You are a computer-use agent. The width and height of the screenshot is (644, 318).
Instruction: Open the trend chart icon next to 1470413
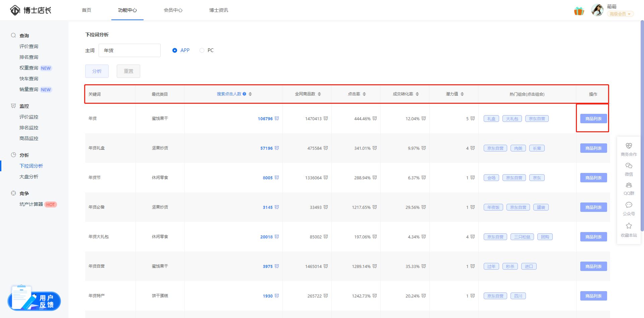click(x=326, y=119)
